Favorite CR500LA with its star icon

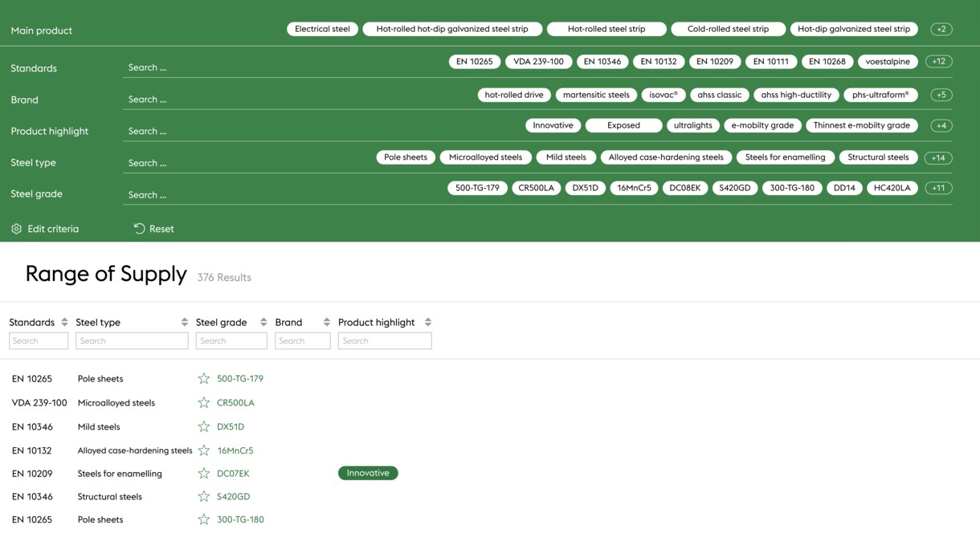tap(204, 402)
